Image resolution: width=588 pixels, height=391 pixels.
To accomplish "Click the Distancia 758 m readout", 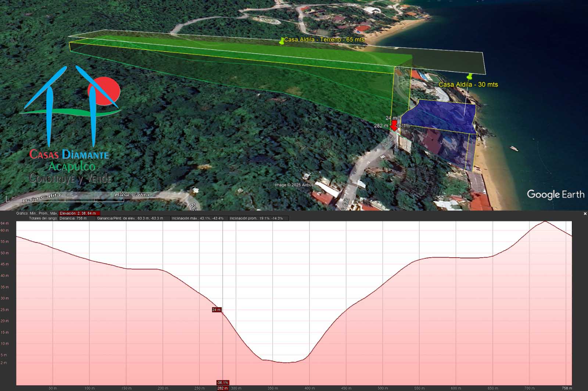I will (x=73, y=218).
